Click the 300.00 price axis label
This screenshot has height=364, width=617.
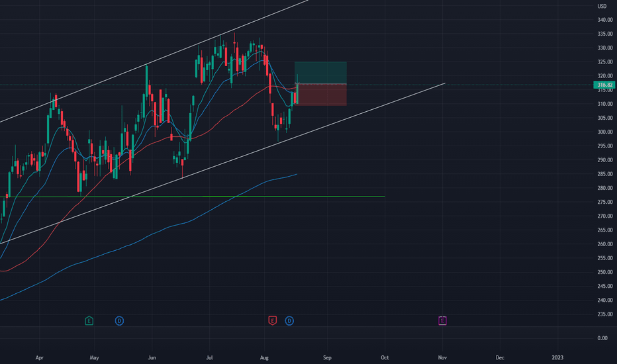coord(605,132)
